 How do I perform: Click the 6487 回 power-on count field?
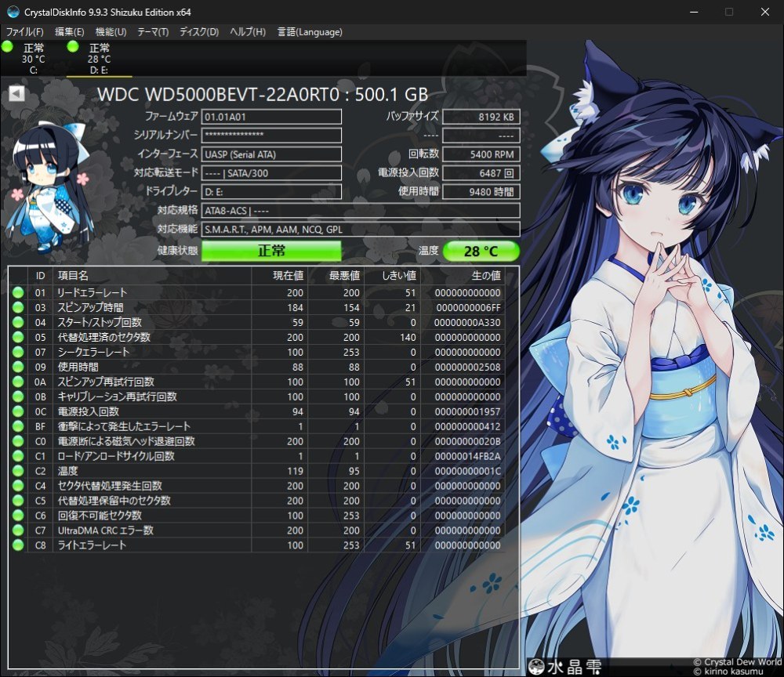tap(481, 173)
